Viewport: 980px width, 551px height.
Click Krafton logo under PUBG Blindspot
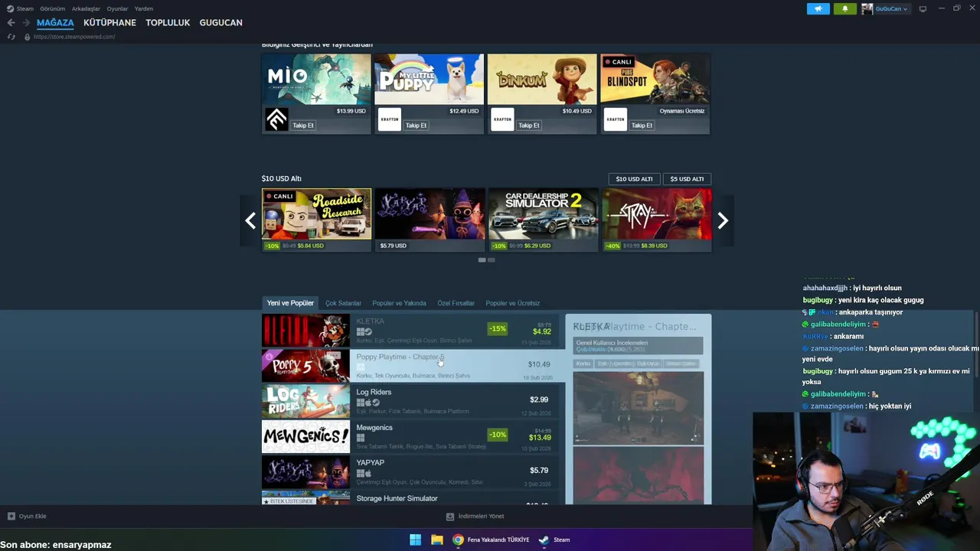point(615,119)
